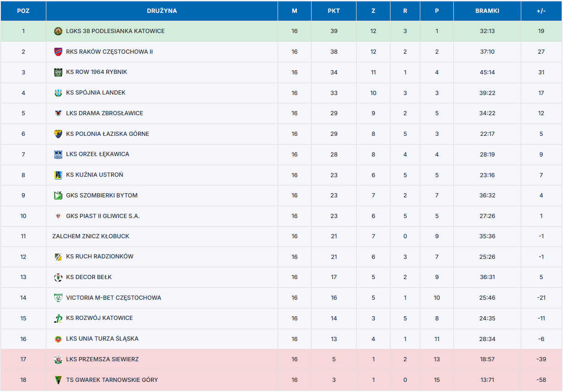Click the Szombierki Bytom green logo
This screenshot has height=392, width=563.
(x=58, y=196)
